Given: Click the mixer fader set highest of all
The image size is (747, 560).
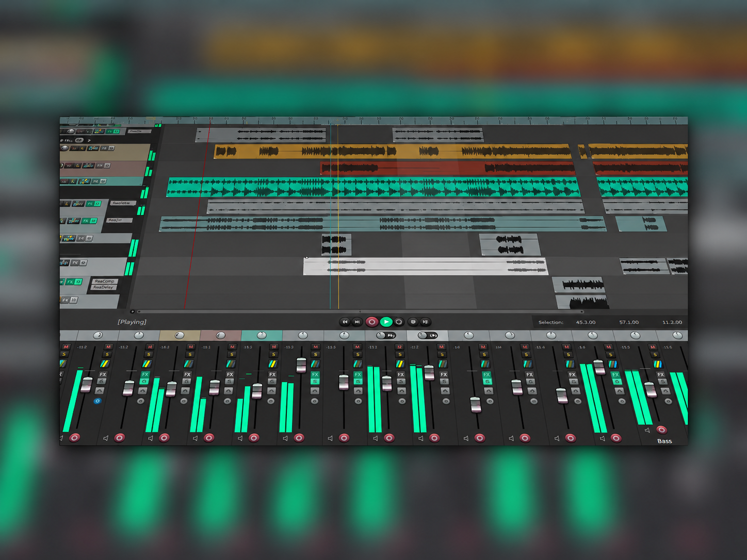Looking at the screenshot, I should pos(301,365).
